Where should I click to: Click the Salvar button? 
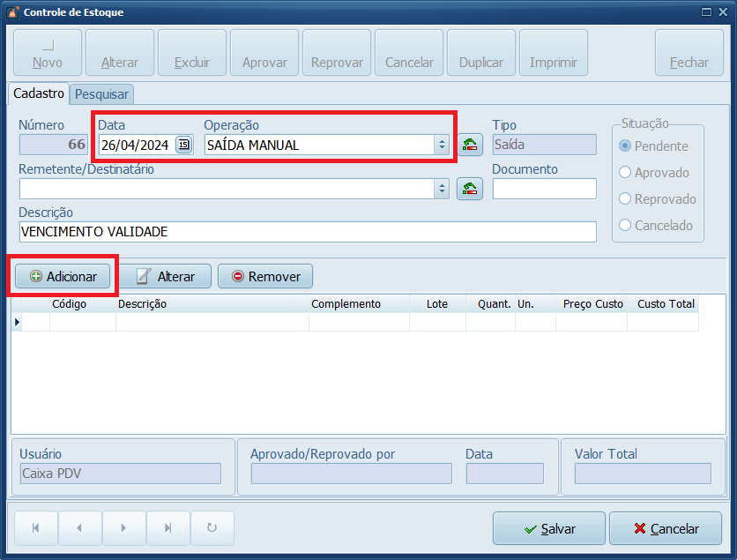click(549, 529)
